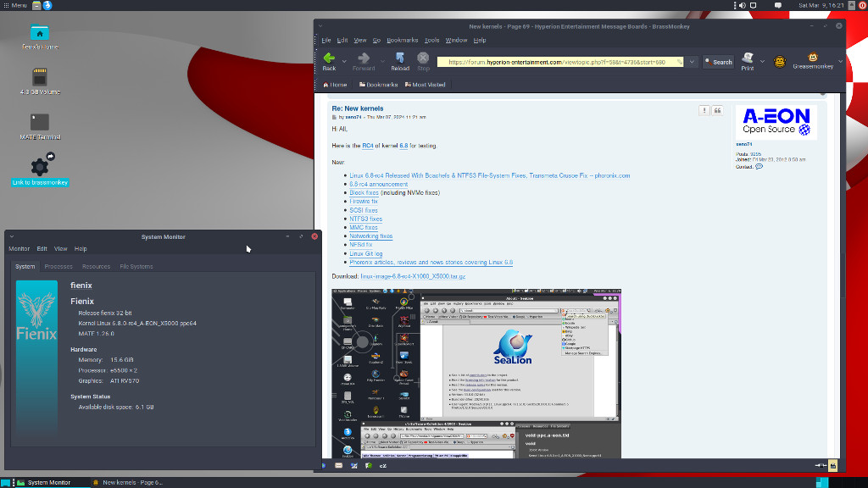This screenshot has height=488, width=868.
Task: Reload the current forum page
Action: click(400, 61)
